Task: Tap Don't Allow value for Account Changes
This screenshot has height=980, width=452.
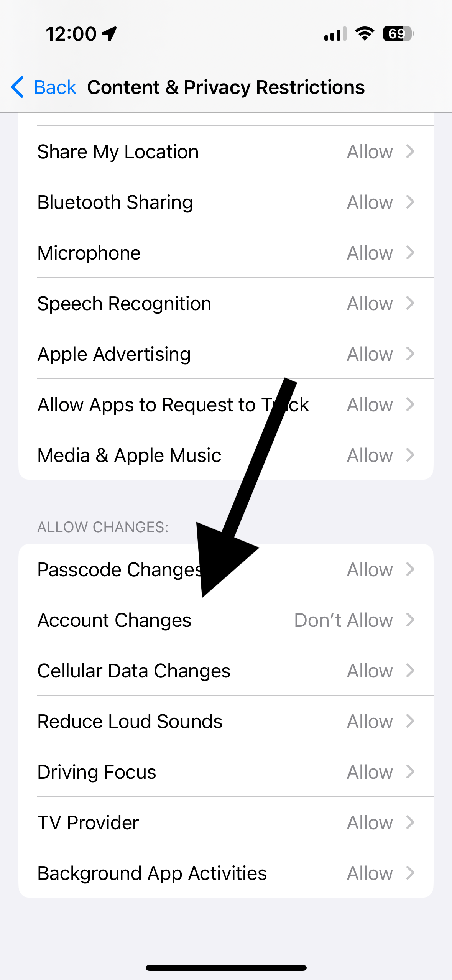Action: tap(344, 620)
